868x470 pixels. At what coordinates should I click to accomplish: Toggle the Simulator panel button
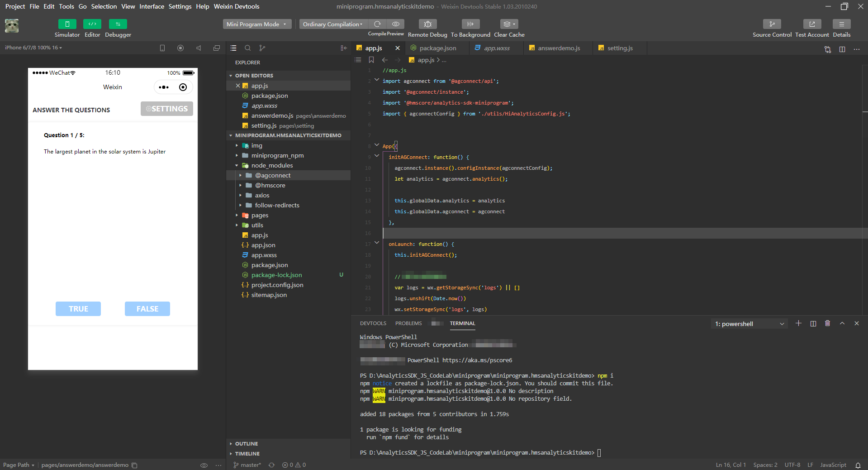coord(67,24)
